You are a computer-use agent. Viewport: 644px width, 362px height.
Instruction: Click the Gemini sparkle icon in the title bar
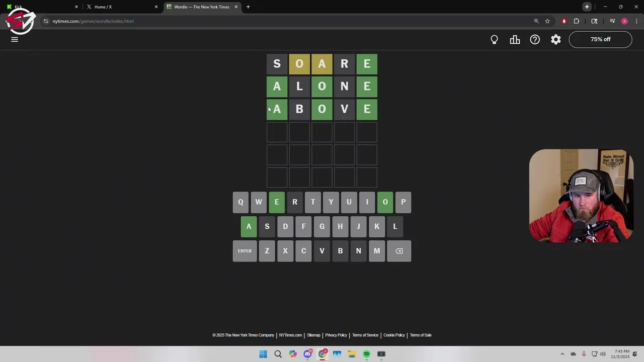[x=587, y=7]
